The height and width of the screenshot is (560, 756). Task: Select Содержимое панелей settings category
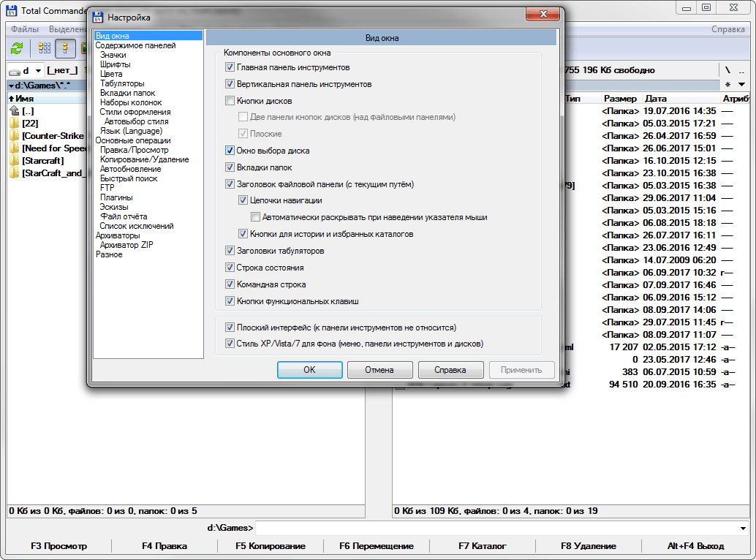coord(135,45)
